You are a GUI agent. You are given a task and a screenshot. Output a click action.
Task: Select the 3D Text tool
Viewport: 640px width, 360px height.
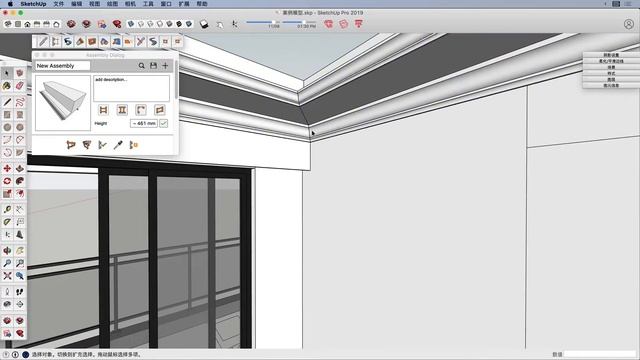coord(20,235)
